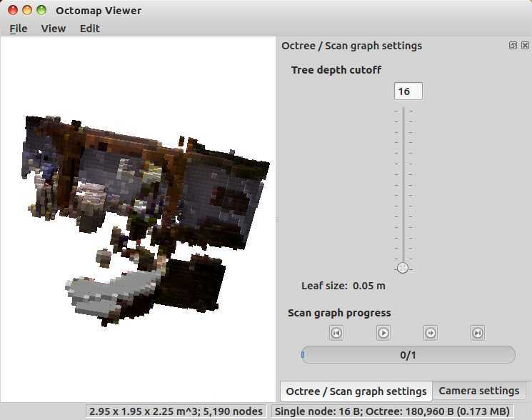The height and width of the screenshot is (420, 532).
Task: Click the "Tree depth cutoff" heading
Action: [336, 70]
